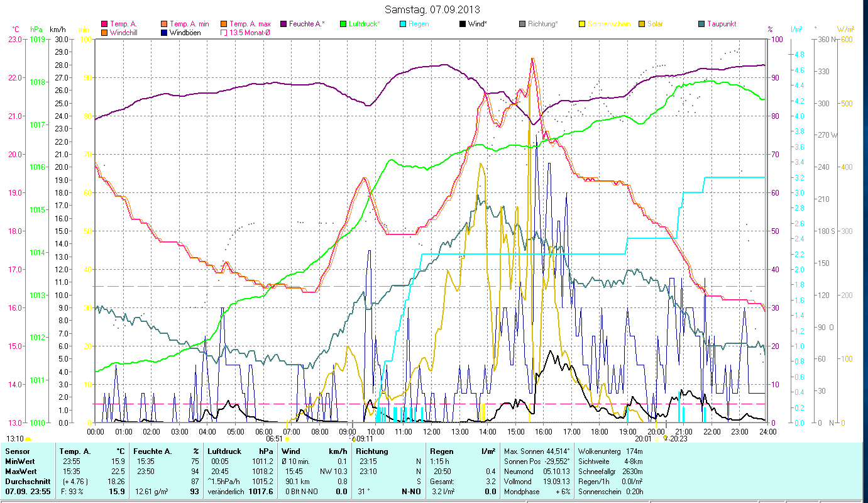Select the green Luftdruck* legend swatch
868x503 pixels.
click(343, 24)
